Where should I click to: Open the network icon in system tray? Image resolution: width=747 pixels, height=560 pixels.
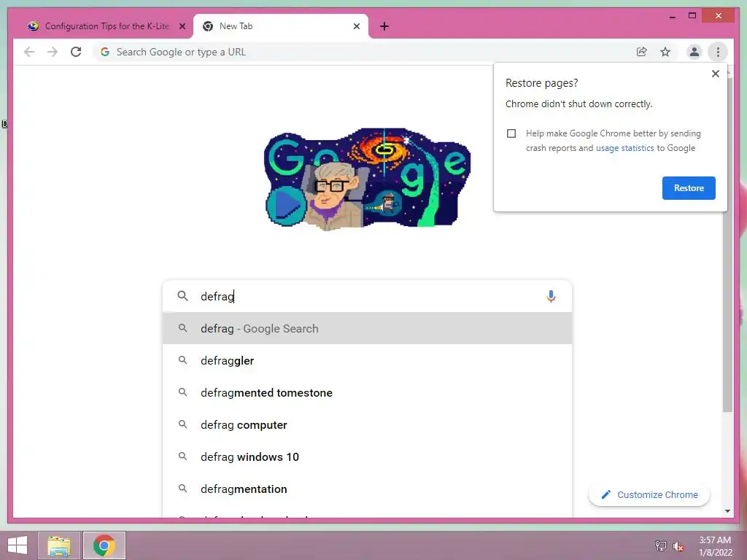660,546
